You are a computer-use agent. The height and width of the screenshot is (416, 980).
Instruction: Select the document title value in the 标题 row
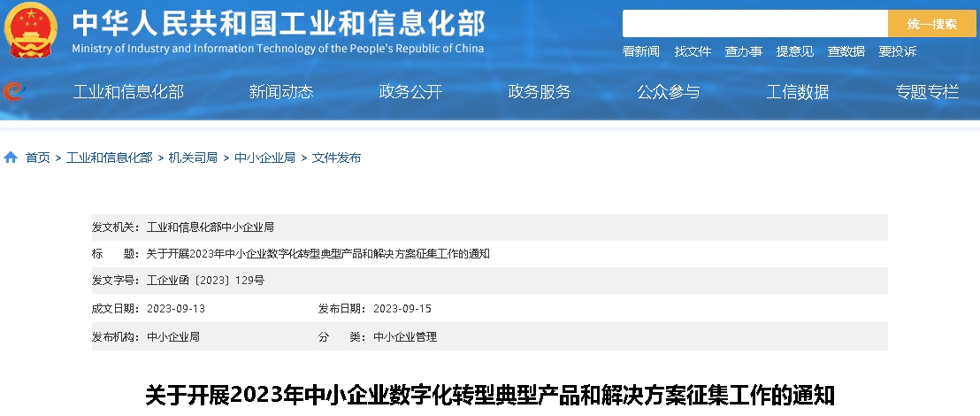pos(318,254)
